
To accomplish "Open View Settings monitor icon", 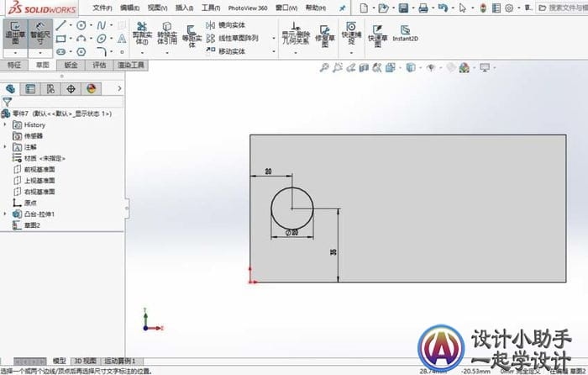I will point(485,67).
